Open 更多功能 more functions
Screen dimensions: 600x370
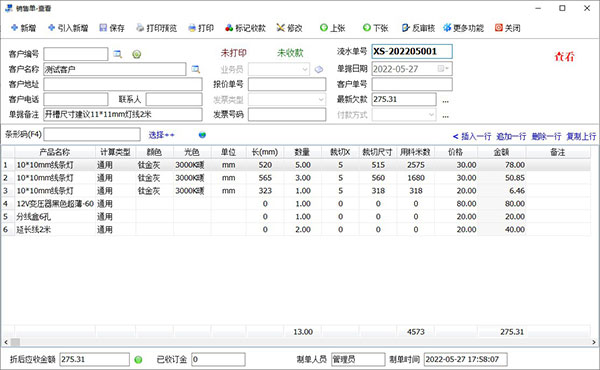pos(463,28)
